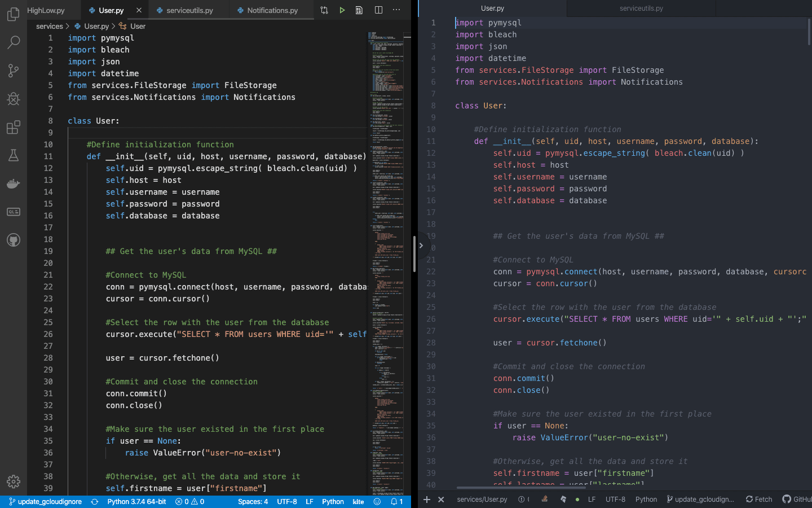Click the Fetch button in right status bar
Viewport: 812px width, 508px height.
(x=758, y=499)
